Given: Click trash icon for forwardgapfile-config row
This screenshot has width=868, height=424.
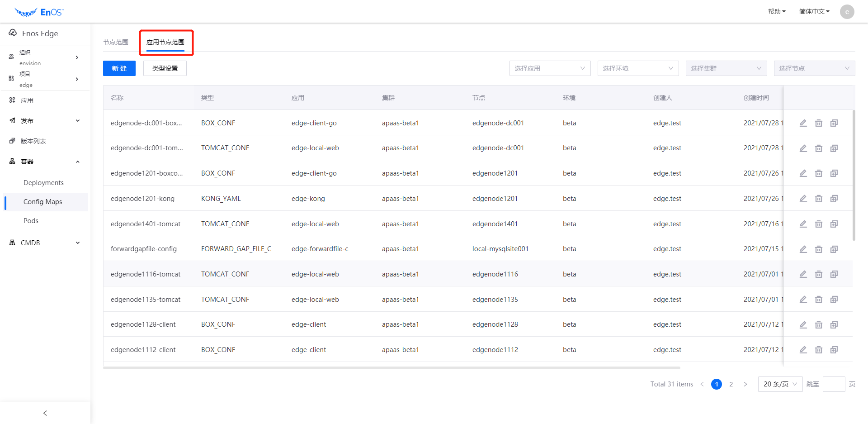Looking at the screenshot, I should (818, 249).
